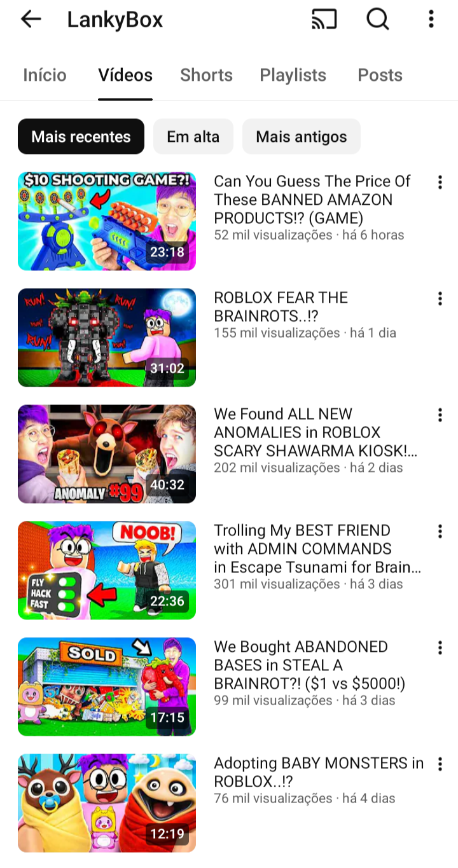
Task: Open options for ABANDONED BASES video
Action: pos(440,648)
